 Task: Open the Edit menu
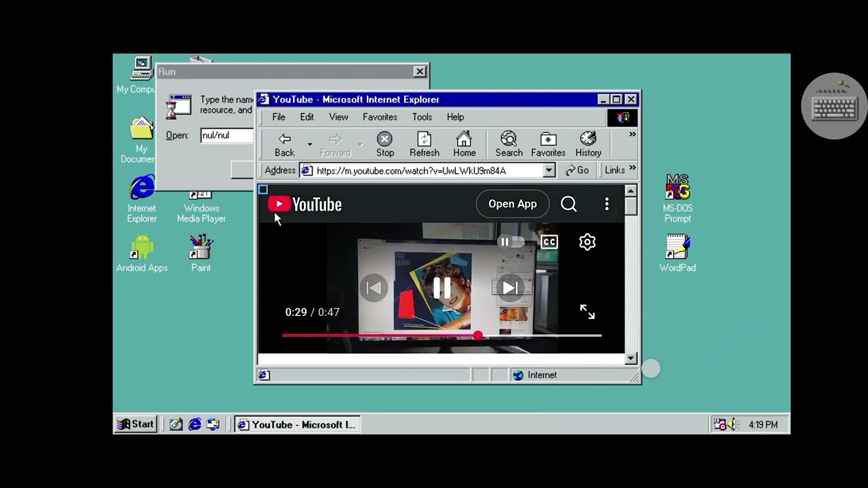tap(307, 117)
